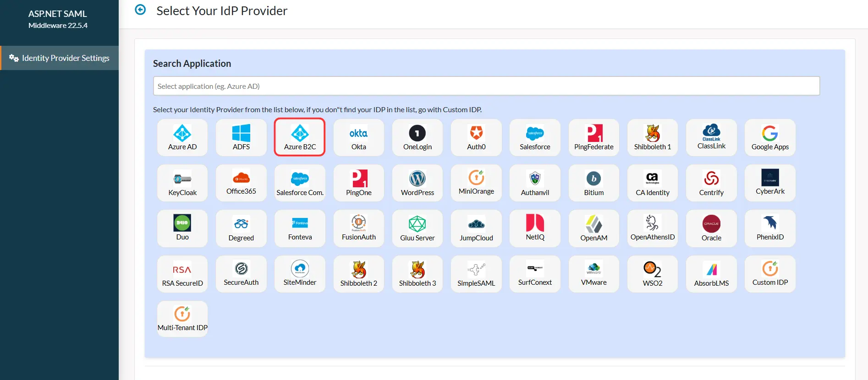868x380 pixels.
Task: Select the Multi-Tenant IDP tile
Action: [182, 319]
